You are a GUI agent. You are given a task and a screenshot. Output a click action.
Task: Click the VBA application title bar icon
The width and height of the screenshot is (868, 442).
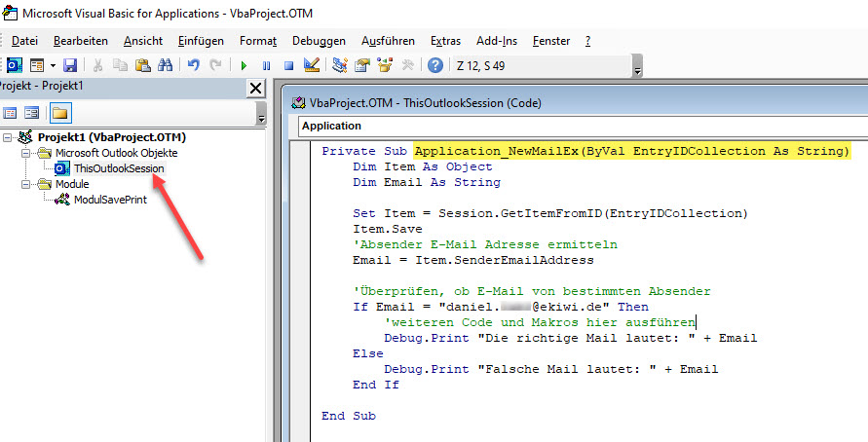(x=10, y=13)
